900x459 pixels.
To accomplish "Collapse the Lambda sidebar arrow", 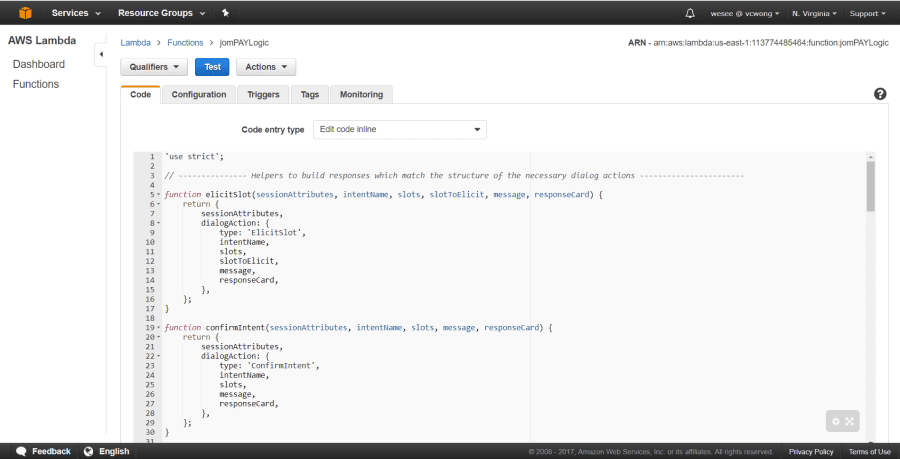I will tap(101, 55).
